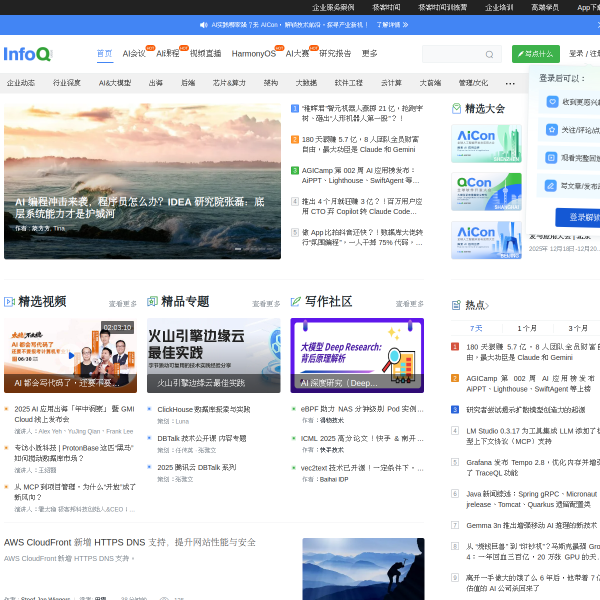Click 高端学员 in top black bar
The height and width of the screenshot is (600, 600).
coord(545,7)
